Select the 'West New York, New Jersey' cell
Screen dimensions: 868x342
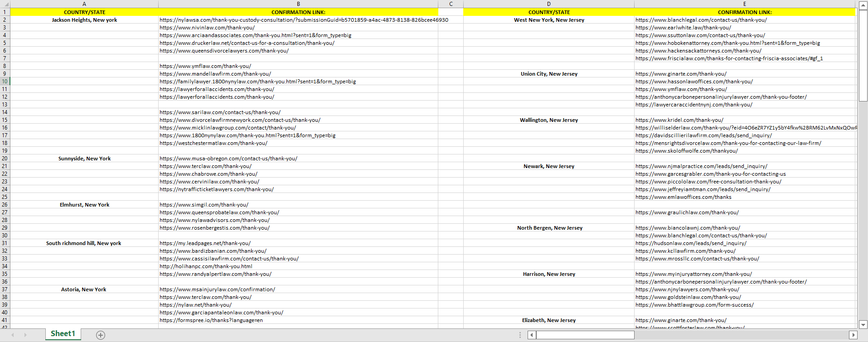pyautogui.click(x=549, y=20)
